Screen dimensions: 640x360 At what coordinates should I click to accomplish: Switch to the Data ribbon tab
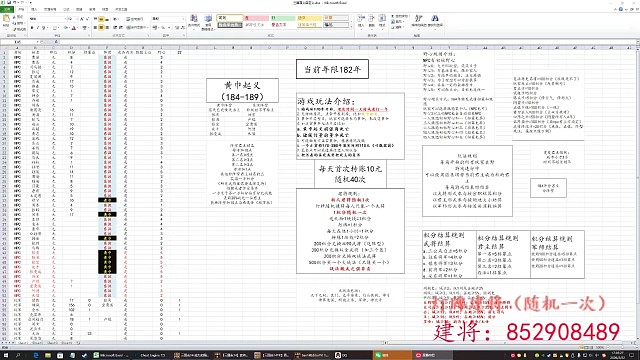(x=79, y=9)
